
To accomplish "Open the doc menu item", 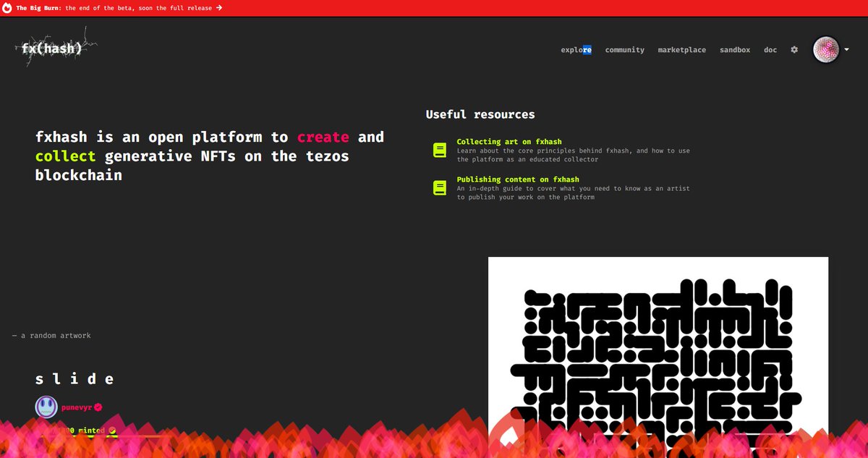I will 770,50.
